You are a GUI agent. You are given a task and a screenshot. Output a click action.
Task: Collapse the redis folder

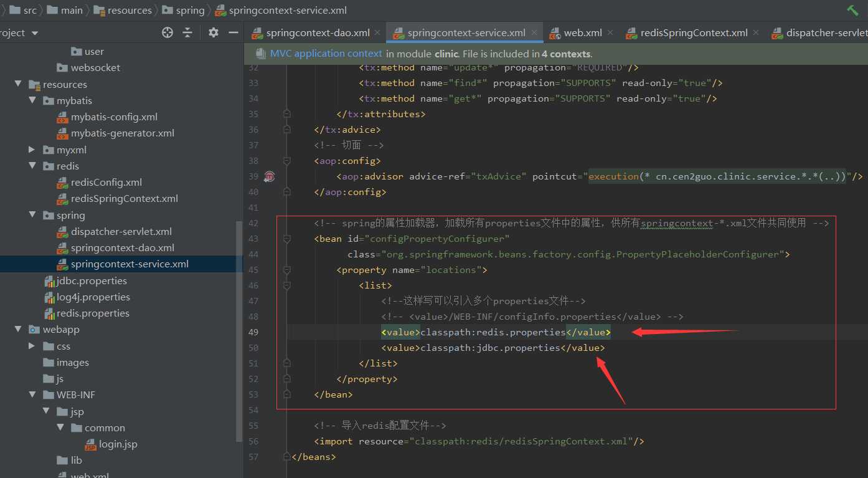coord(32,166)
